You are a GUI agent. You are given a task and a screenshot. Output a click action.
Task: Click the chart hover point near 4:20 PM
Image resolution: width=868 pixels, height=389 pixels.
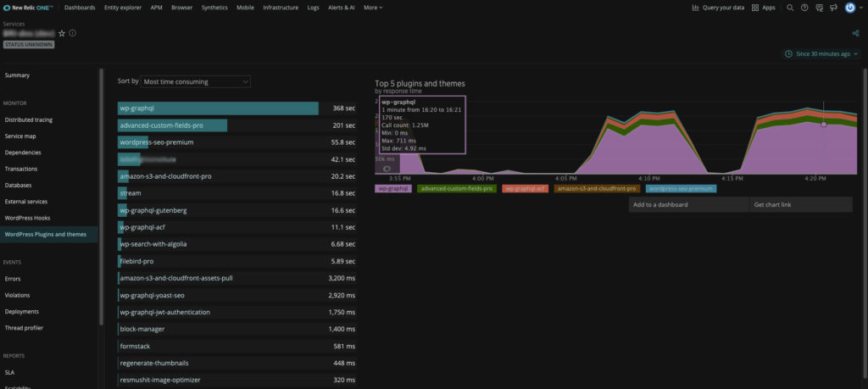pyautogui.click(x=824, y=125)
